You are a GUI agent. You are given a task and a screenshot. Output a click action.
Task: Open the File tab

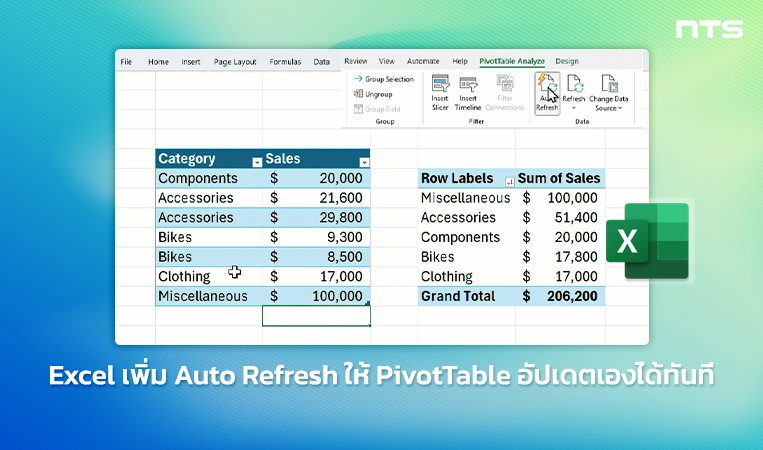coord(126,62)
